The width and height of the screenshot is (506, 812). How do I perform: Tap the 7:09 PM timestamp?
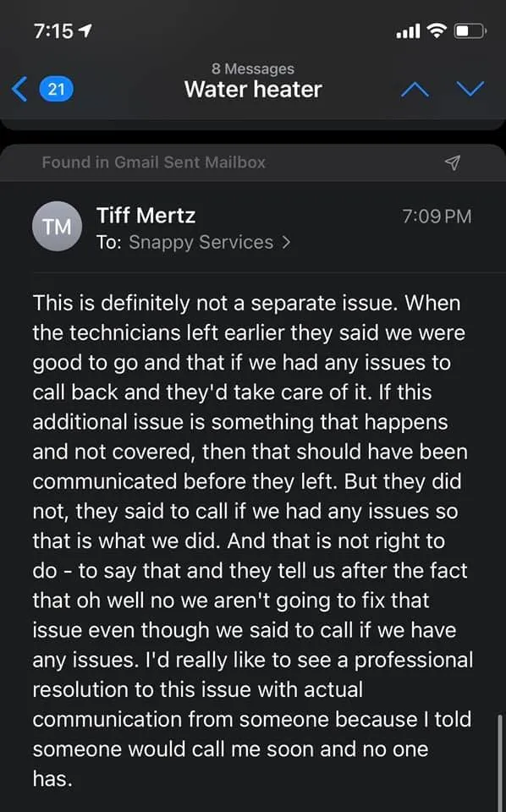437,217
